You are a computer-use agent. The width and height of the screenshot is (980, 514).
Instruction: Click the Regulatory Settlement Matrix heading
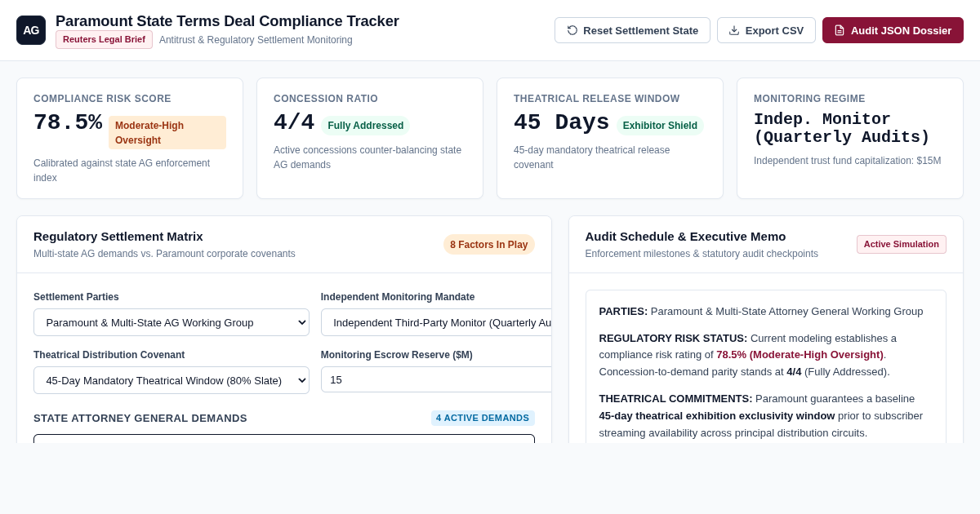pyautogui.click(x=118, y=236)
